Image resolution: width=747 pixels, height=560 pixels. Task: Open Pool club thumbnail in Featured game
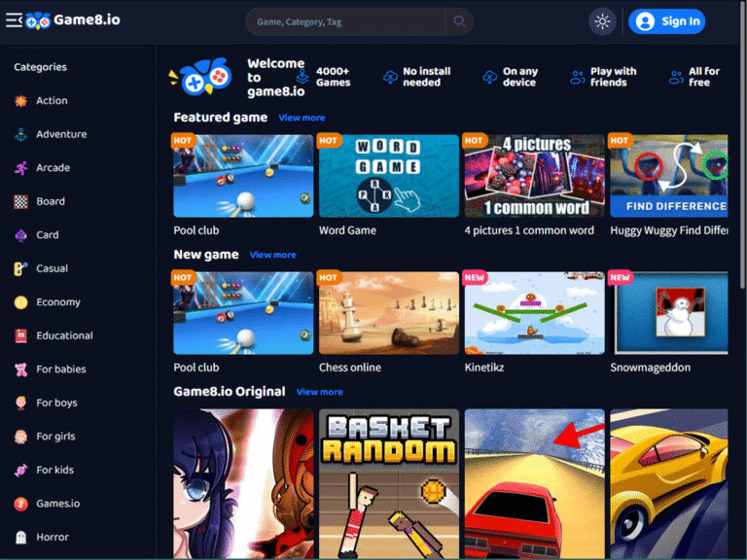click(243, 176)
